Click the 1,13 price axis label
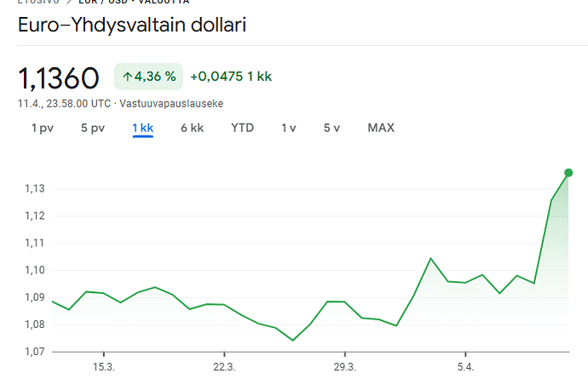Viewport: 588px width, 379px height. (x=35, y=188)
